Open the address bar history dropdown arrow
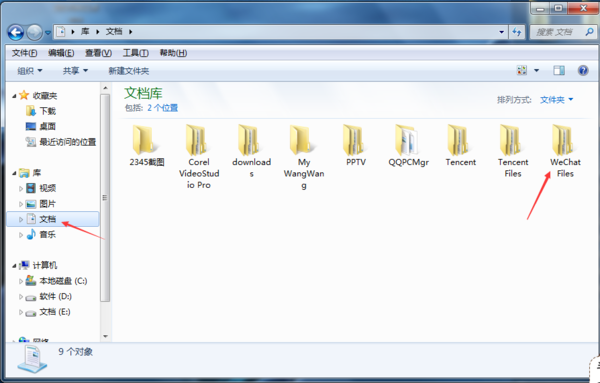Screen dimensions: 600x383 pyautogui.click(x=501, y=32)
